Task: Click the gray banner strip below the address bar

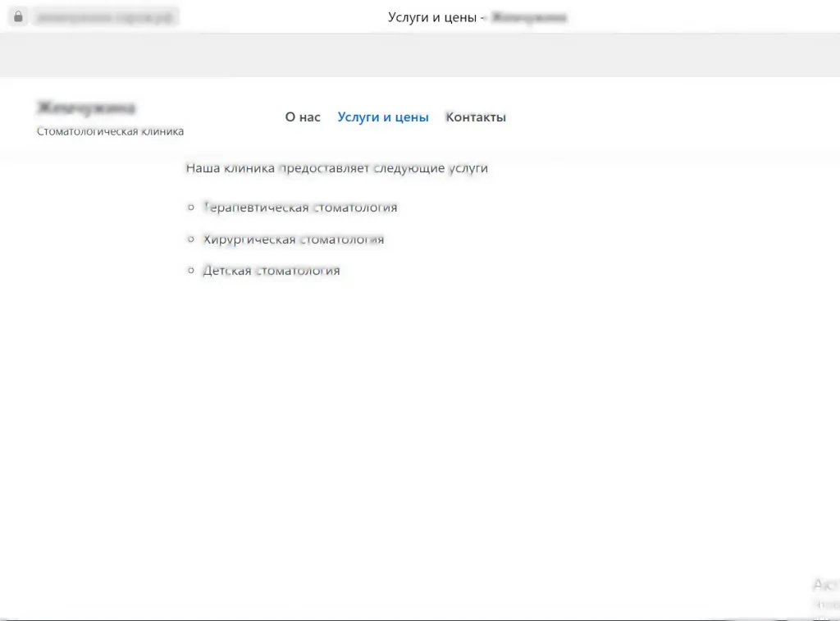Action: click(420, 55)
